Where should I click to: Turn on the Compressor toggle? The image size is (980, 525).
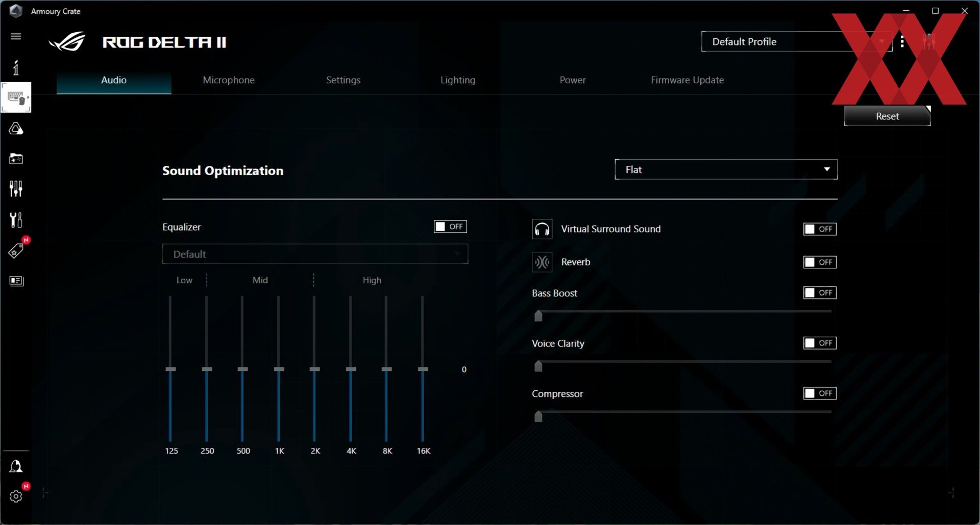[820, 393]
